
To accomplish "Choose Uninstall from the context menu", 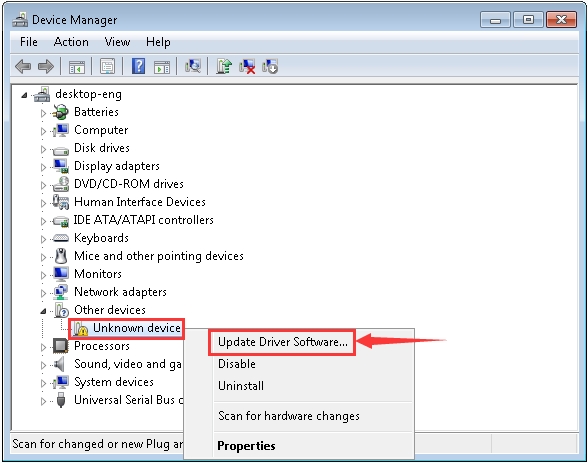I will [241, 385].
